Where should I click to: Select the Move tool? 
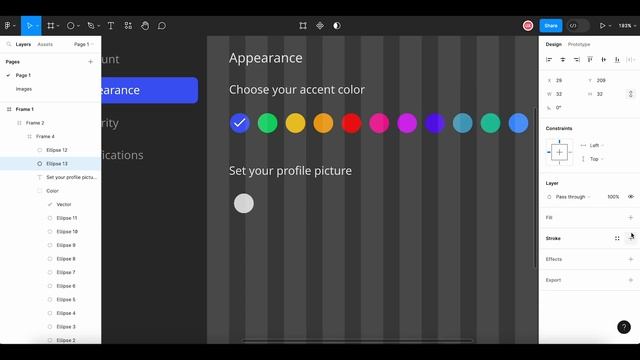pyautogui.click(x=29, y=26)
